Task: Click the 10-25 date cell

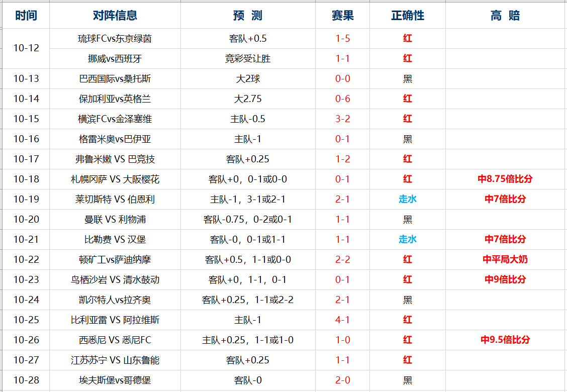Action: 26,320
